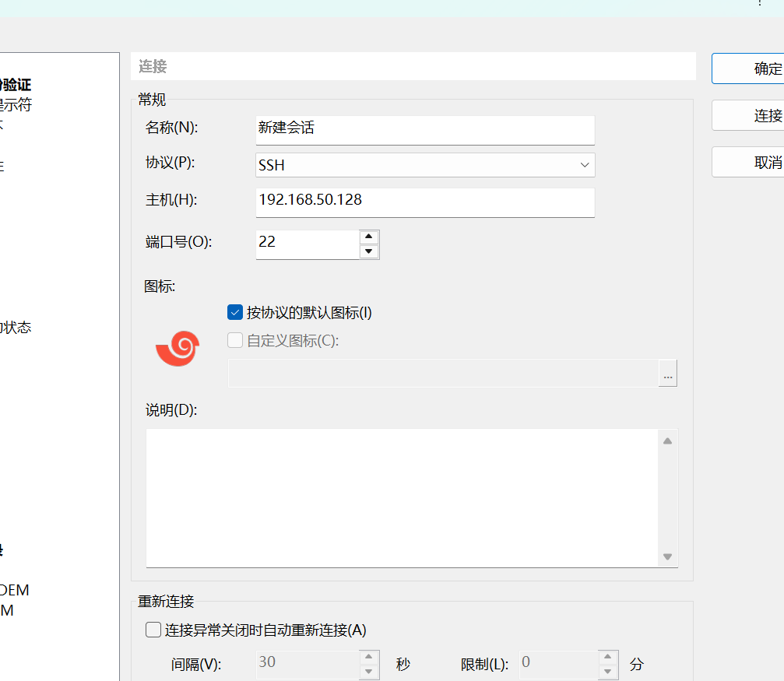Enable 连接异常关闭时自动重新连接
Image resolution: width=784 pixels, height=681 pixels.
point(153,630)
